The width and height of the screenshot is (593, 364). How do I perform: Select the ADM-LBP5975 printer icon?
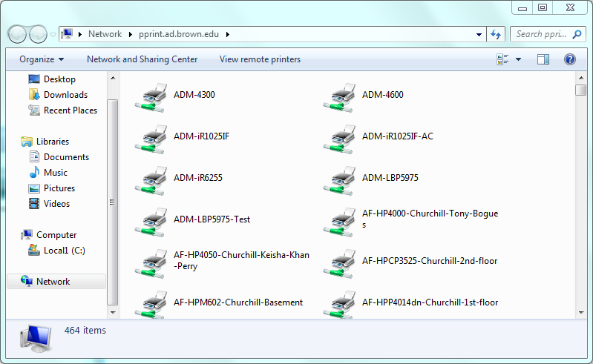[x=340, y=181]
